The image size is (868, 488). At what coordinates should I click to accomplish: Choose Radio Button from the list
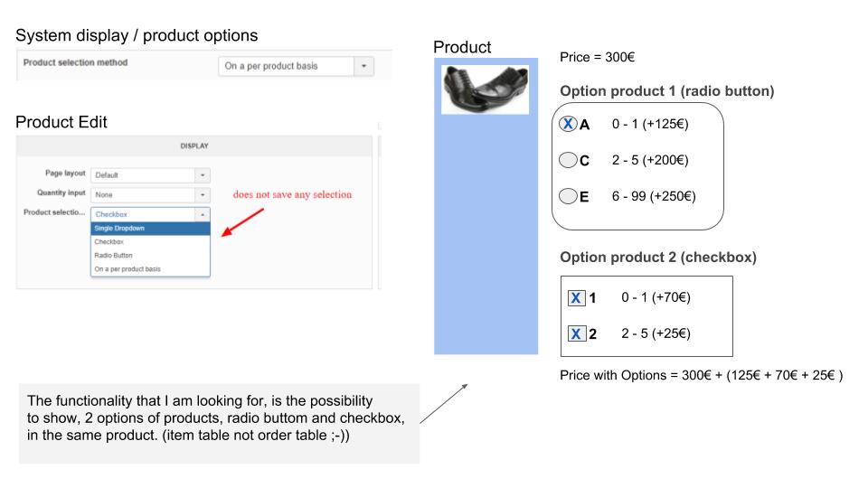point(151,256)
